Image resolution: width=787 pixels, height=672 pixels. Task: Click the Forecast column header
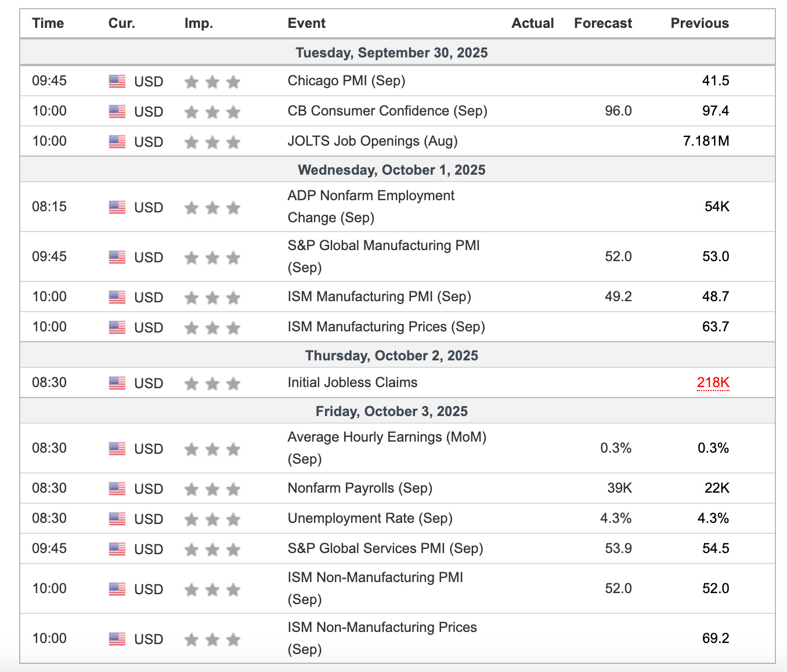pyautogui.click(x=603, y=23)
